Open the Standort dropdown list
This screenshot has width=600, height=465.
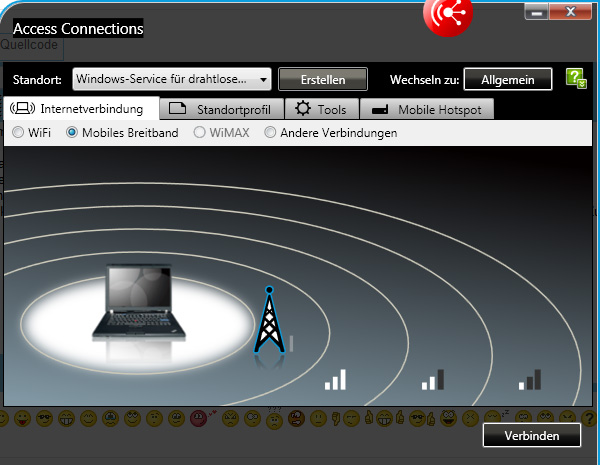[172, 79]
